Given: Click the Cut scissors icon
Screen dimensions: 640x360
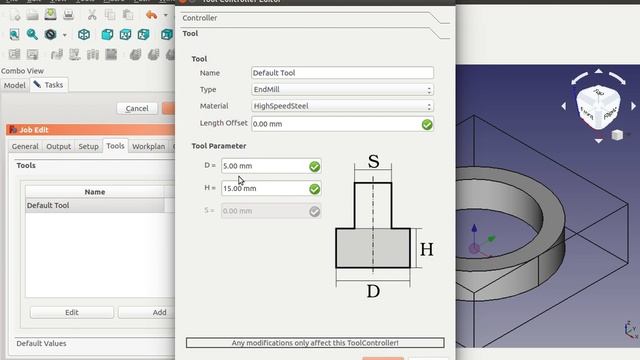Looking at the screenshot, I should (x=92, y=15).
